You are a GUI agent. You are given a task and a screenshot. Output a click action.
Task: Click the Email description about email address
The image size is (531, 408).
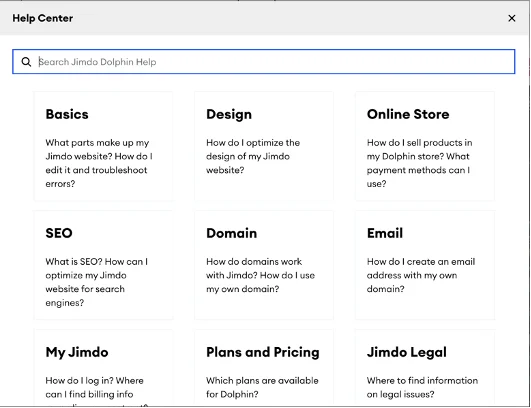click(421, 275)
